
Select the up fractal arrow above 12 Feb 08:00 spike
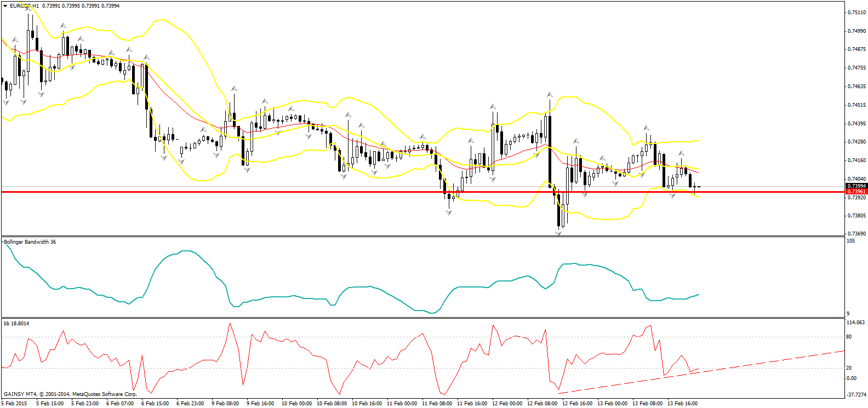pos(550,95)
